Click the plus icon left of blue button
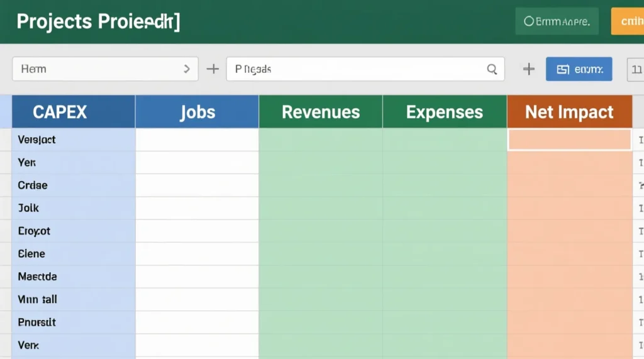The width and height of the screenshot is (644, 359). 528,69
